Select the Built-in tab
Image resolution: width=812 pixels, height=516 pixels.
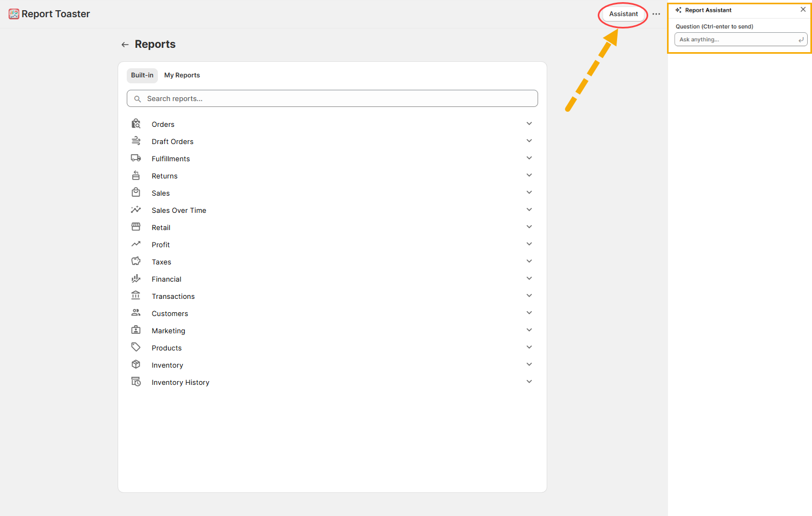pyautogui.click(x=142, y=75)
